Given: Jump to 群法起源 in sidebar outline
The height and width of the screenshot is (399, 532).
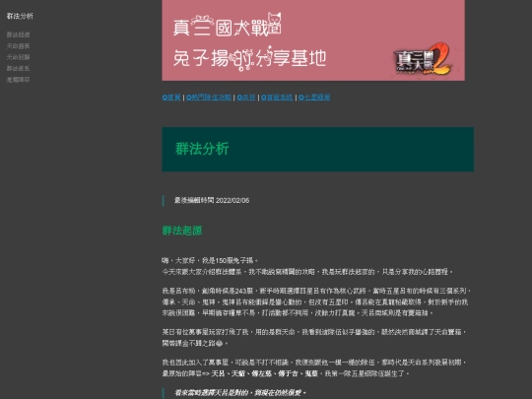Looking at the screenshot, I should coord(18,34).
